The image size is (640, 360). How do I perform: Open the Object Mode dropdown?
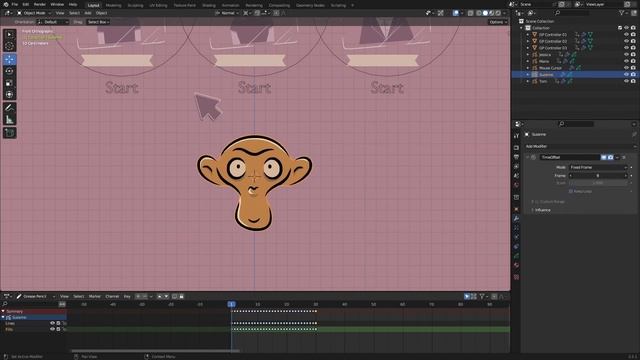34,13
